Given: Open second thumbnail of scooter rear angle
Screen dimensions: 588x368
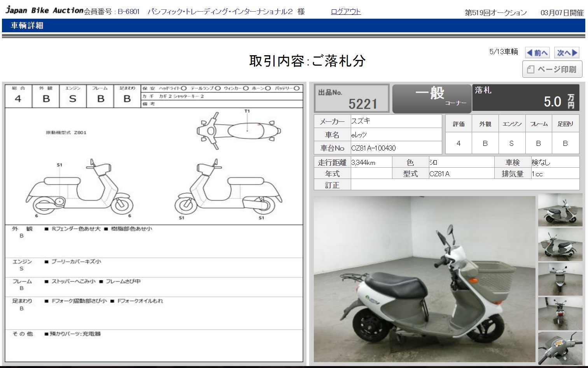Looking at the screenshot, I should tap(560, 244).
